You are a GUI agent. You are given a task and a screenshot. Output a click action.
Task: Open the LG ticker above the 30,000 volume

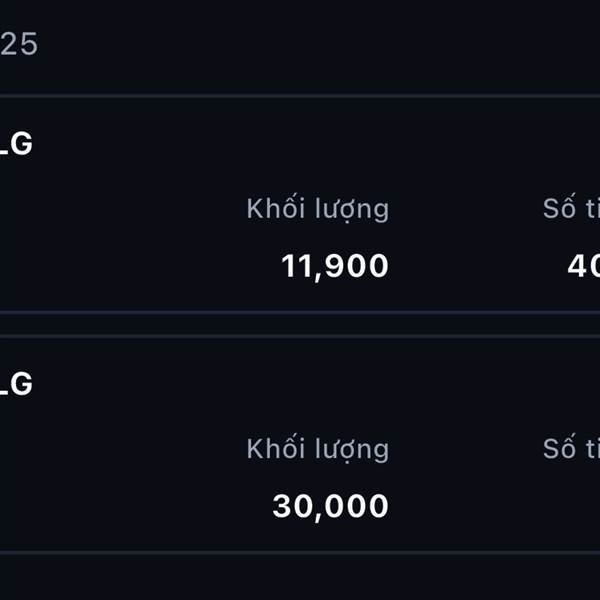click(x=16, y=383)
